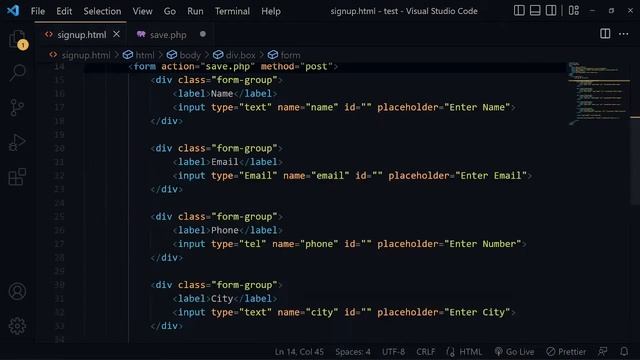Open the Manage gear settings icon

click(x=17, y=326)
